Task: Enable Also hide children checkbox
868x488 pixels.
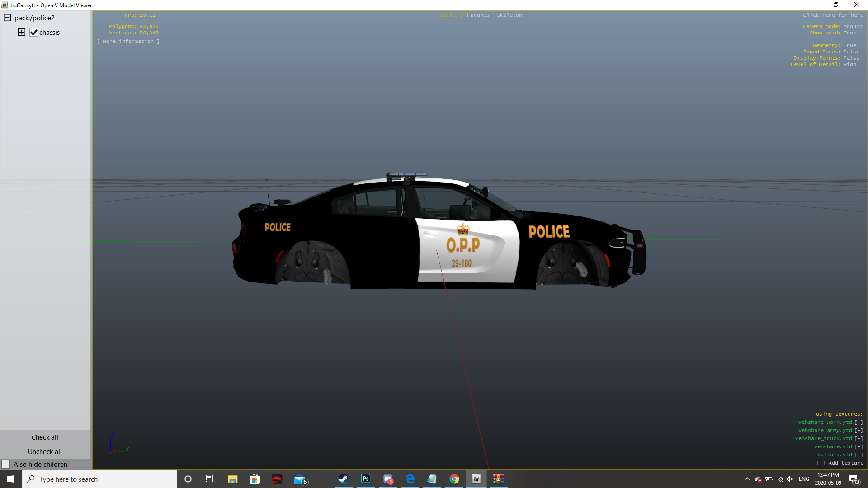Action: point(6,465)
